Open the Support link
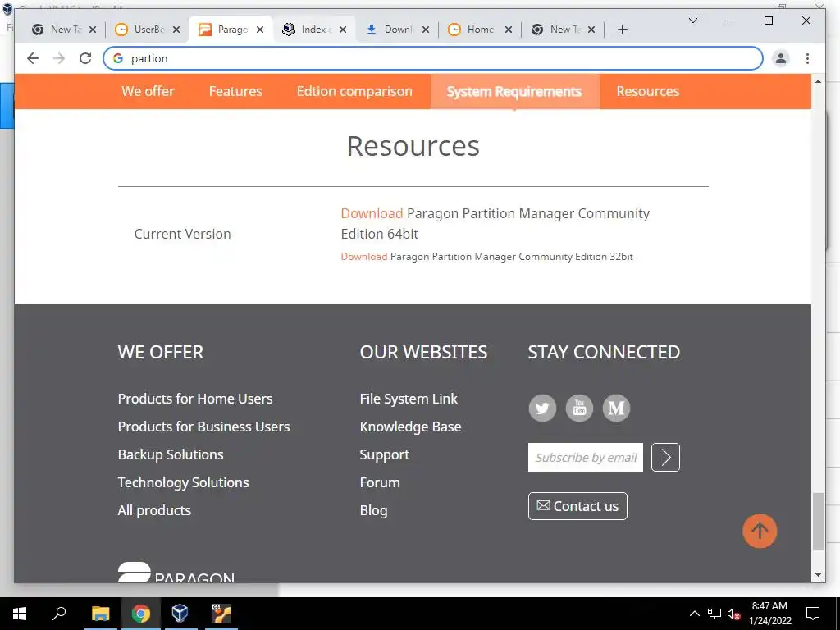 click(x=385, y=454)
